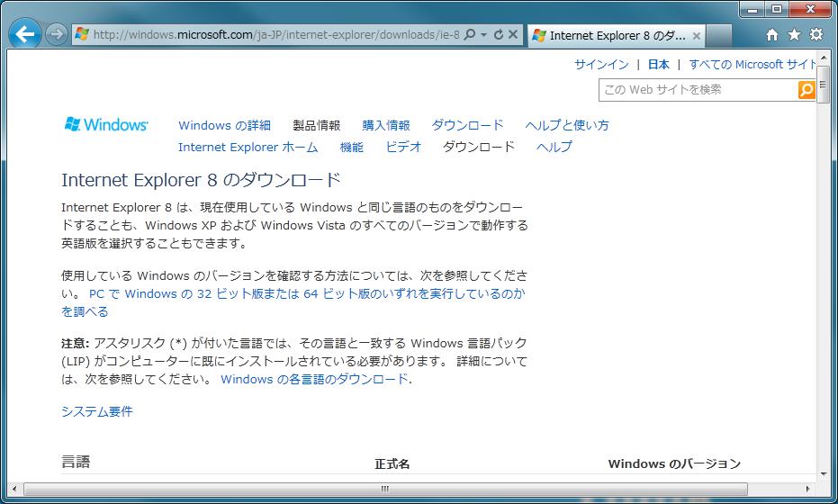The height and width of the screenshot is (504, 838).
Task: Refresh the page with the reload icon
Action: 498,34
